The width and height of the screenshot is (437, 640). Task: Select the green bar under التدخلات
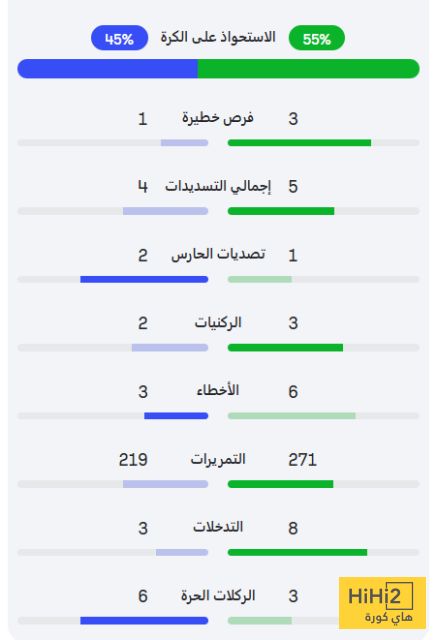click(x=297, y=552)
